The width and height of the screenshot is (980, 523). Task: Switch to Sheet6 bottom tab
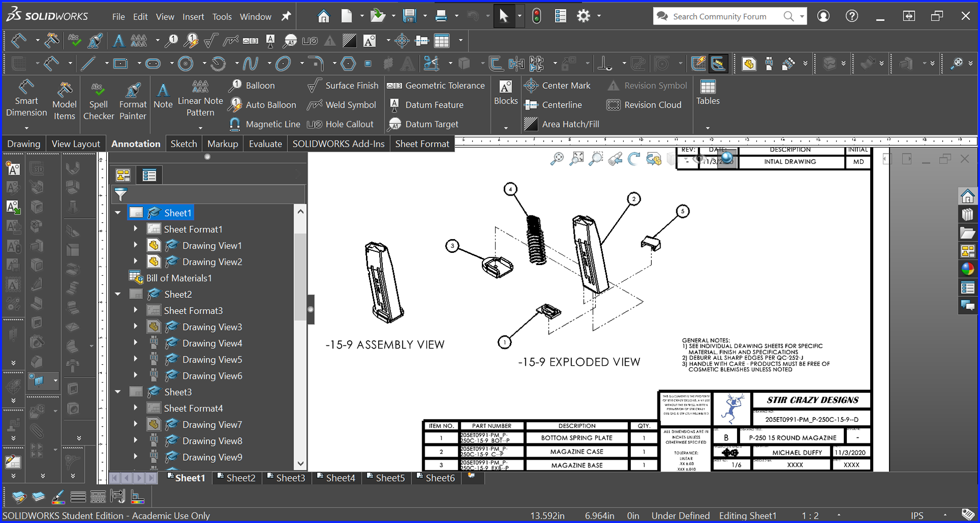point(435,478)
